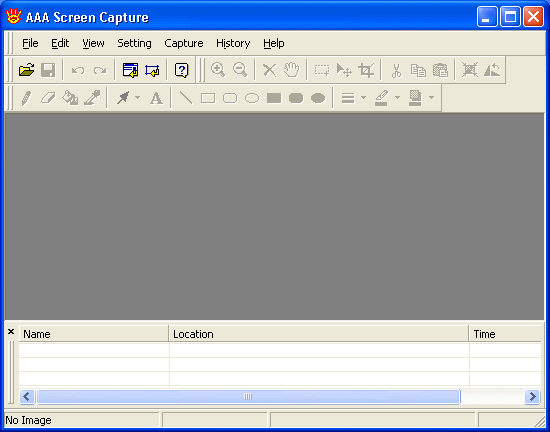Click the history scrollbar right arrow
This screenshot has height=432, width=550.
click(532, 397)
